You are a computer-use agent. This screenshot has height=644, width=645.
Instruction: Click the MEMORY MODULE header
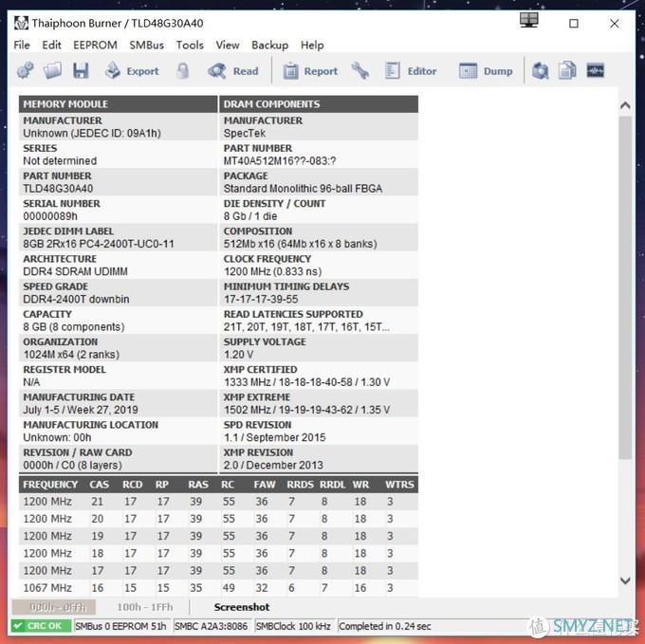(x=118, y=104)
